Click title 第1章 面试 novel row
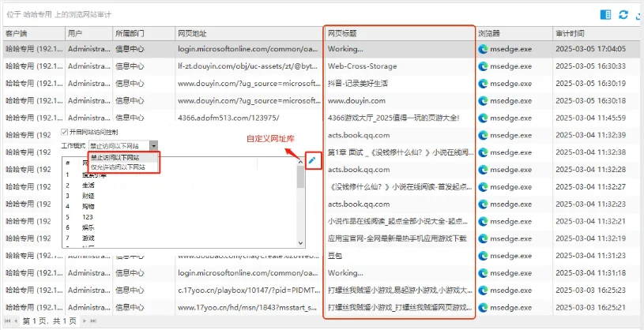 (x=401, y=152)
